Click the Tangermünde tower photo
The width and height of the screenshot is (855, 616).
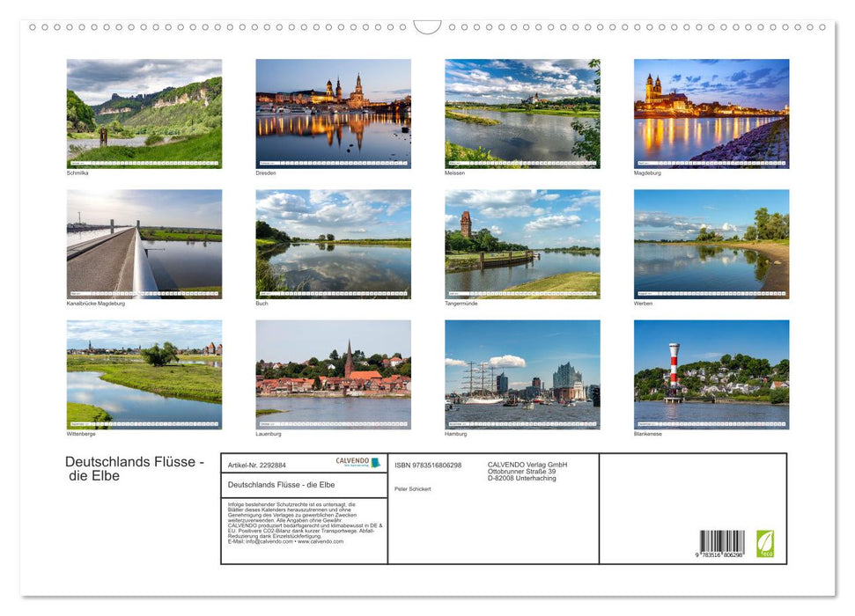[x=522, y=245]
